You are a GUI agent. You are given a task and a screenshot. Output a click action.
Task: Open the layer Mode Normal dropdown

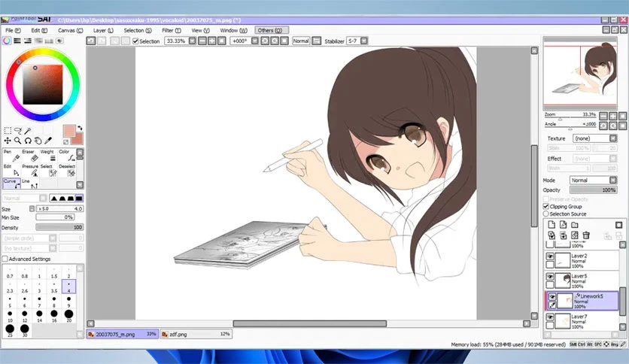click(x=613, y=180)
